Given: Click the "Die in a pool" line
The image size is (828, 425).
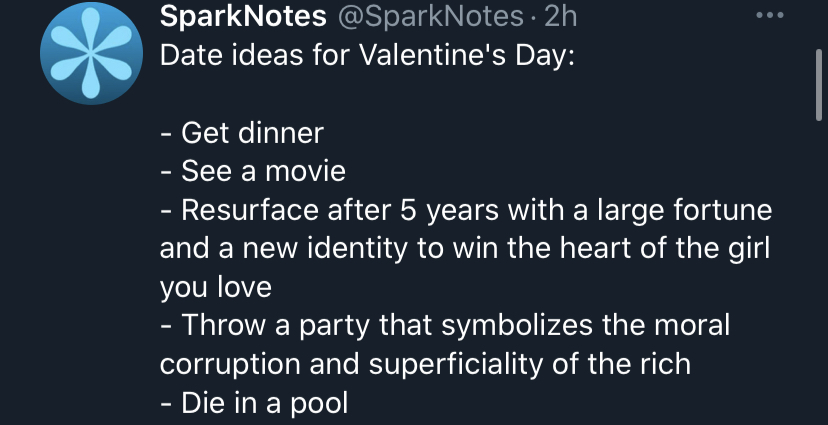Looking at the screenshot, I should (x=254, y=401).
